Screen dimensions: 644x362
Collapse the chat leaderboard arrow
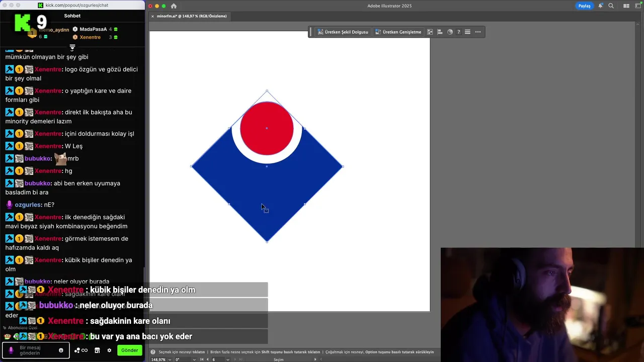point(72,47)
